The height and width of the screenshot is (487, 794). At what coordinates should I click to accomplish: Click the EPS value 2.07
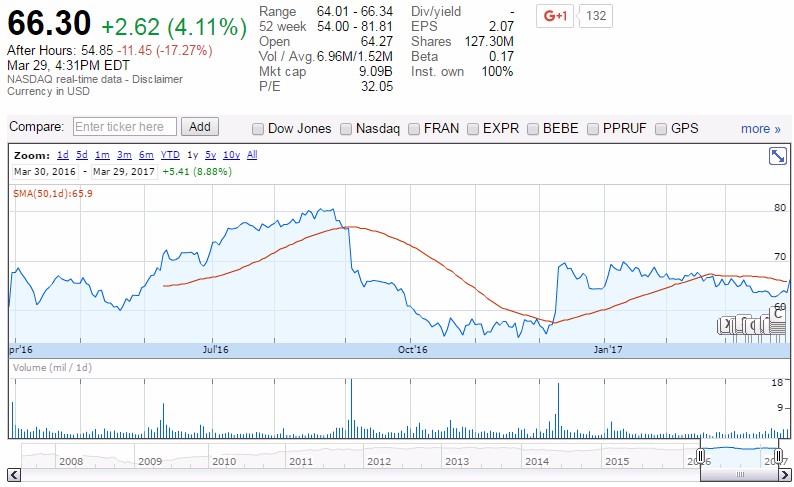[501, 26]
